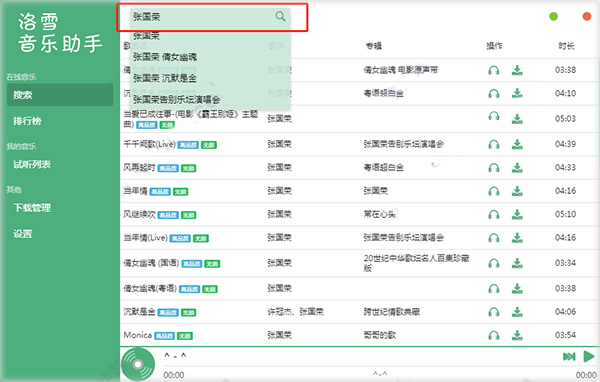Click the red close dot
Image resolution: width=600 pixels, height=382 pixels.
(x=587, y=16)
